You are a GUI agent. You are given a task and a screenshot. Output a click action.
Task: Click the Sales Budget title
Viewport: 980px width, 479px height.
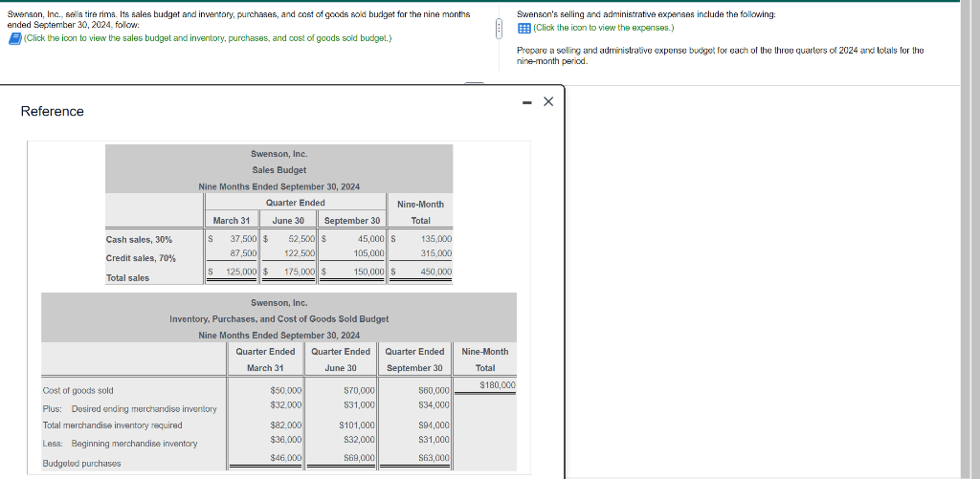[x=279, y=170]
